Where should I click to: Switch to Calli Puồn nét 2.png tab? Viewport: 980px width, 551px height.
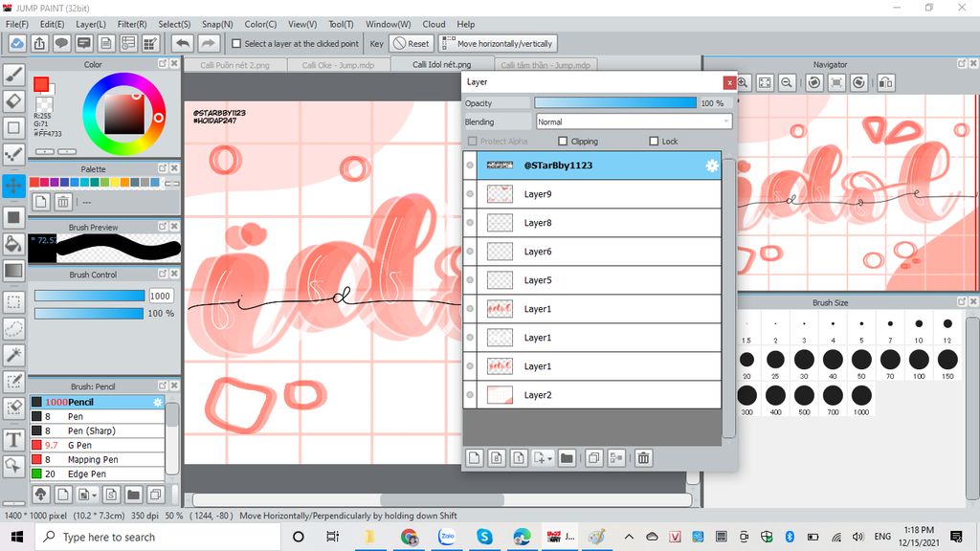pos(235,65)
